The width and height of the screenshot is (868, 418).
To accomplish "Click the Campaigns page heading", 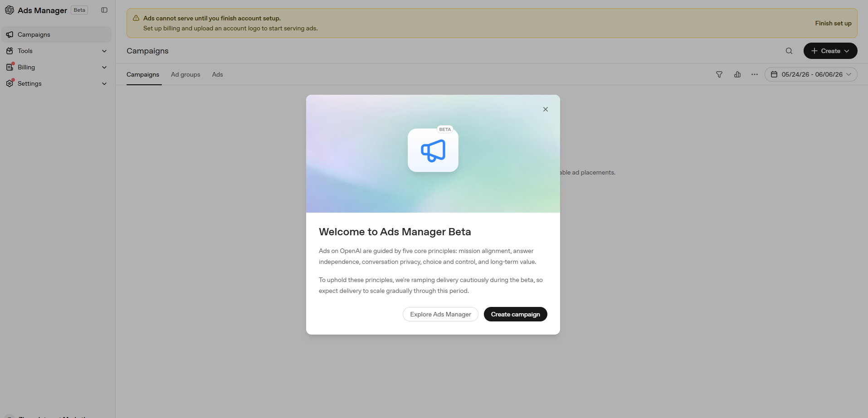I will click(147, 51).
